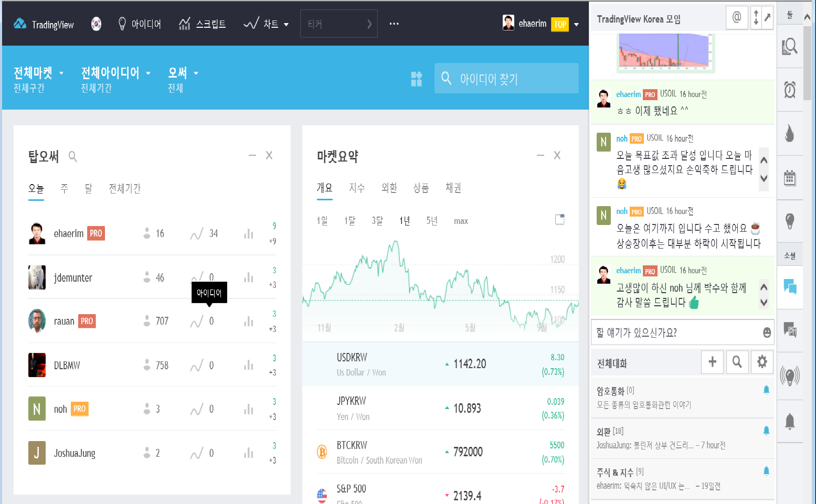Click the ideas chart icon in rauan row
The width and height of the screenshot is (816, 504).
pos(197,321)
